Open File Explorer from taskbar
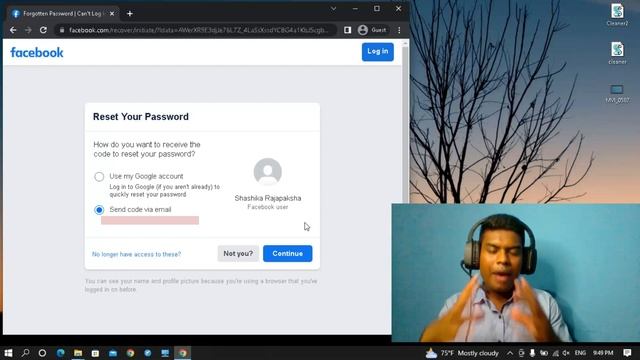This screenshot has width=640, height=360. 78,353
